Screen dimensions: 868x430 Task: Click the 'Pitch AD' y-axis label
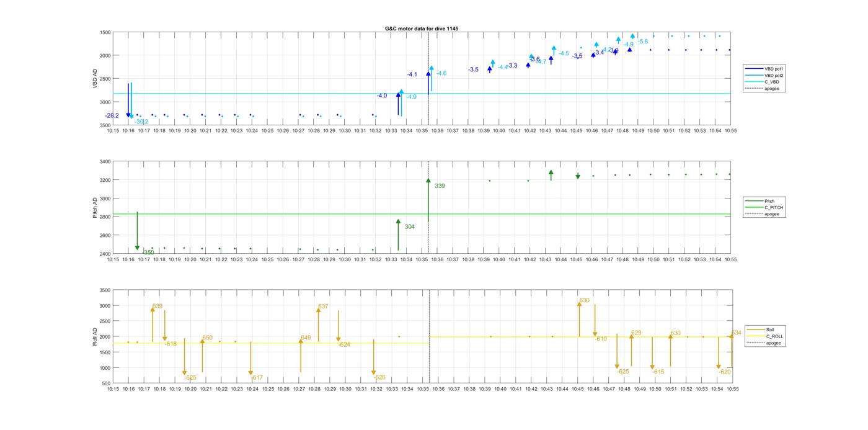click(95, 208)
